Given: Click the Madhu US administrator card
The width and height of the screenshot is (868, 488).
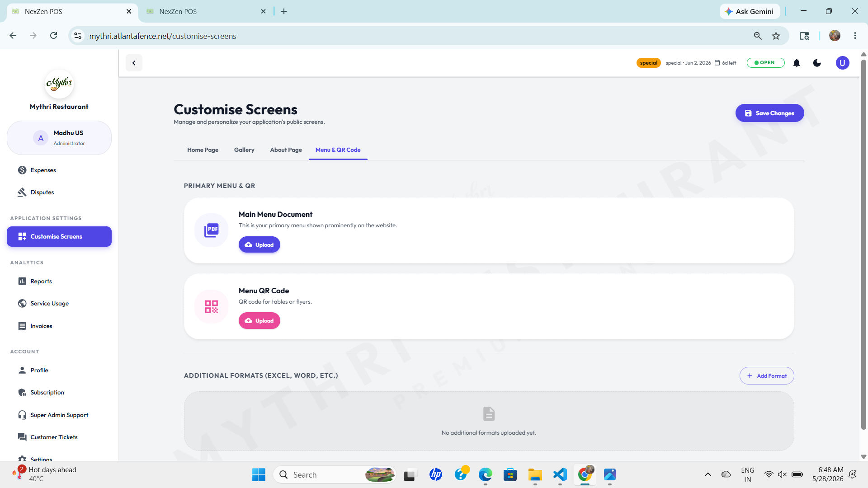Looking at the screenshot, I should pyautogui.click(x=59, y=138).
